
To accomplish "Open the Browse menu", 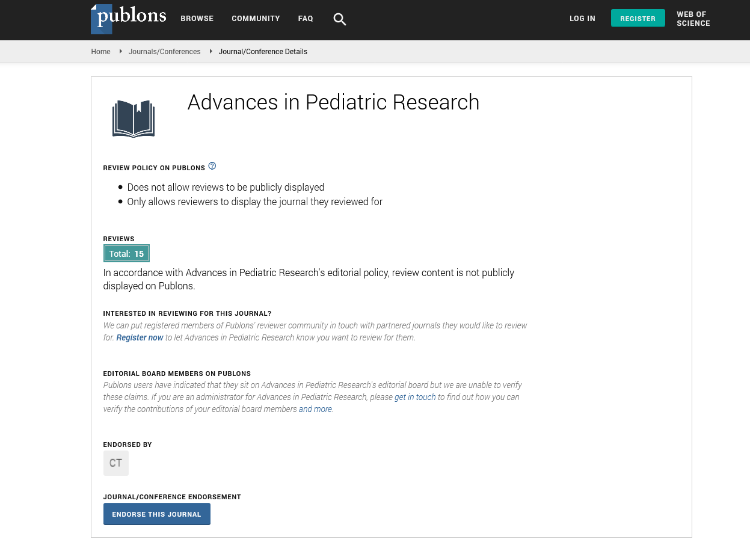I will pyautogui.click(x=197, y=19).
